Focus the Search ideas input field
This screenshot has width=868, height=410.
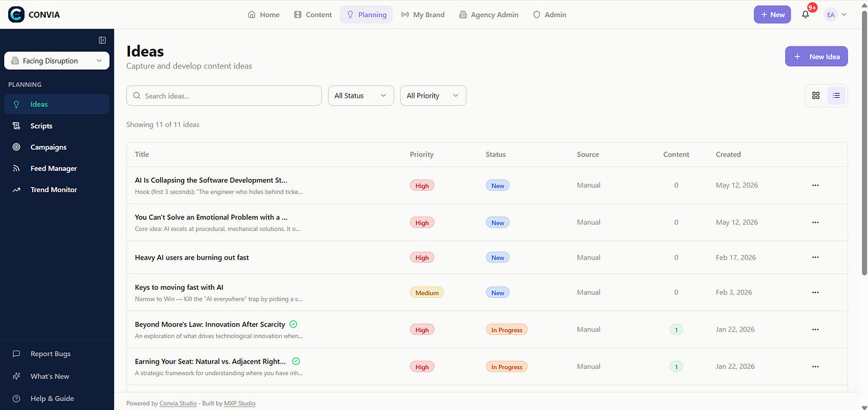tap(224, 96)
